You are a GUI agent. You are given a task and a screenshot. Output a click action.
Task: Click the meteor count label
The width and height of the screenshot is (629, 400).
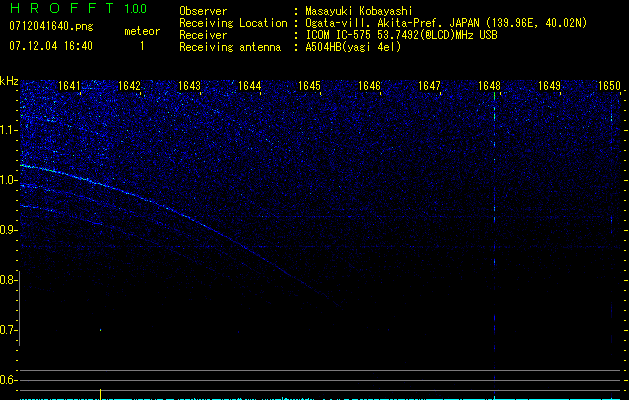click(x=142, y=31)
